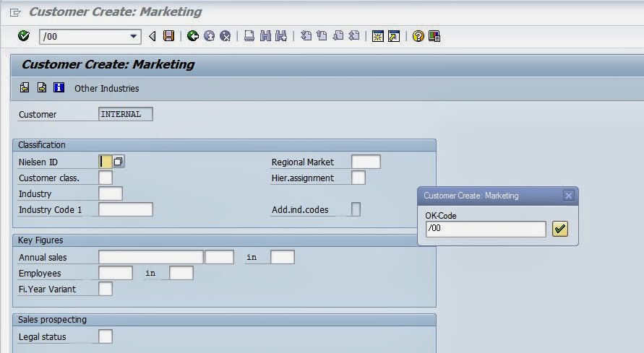The width and height of the screenshot is (644, 353).
Task: Click the Annual sales input field
Action: coord(150,257)
